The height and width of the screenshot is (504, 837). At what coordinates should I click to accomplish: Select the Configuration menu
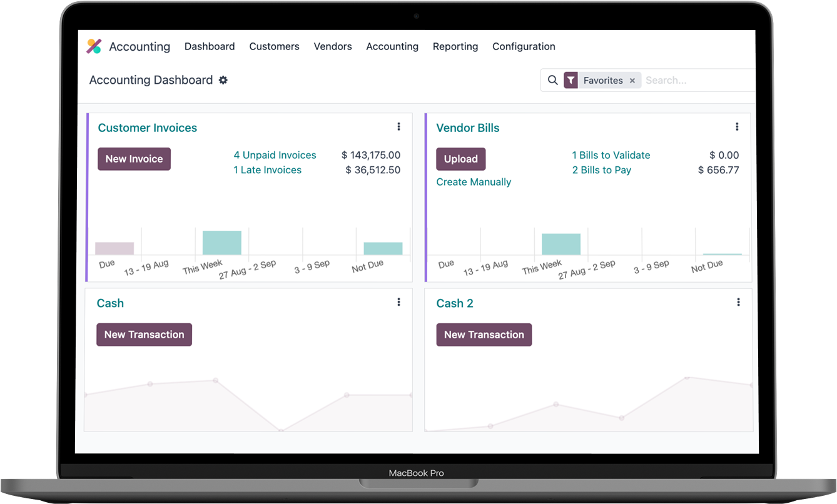coord(524,46)
